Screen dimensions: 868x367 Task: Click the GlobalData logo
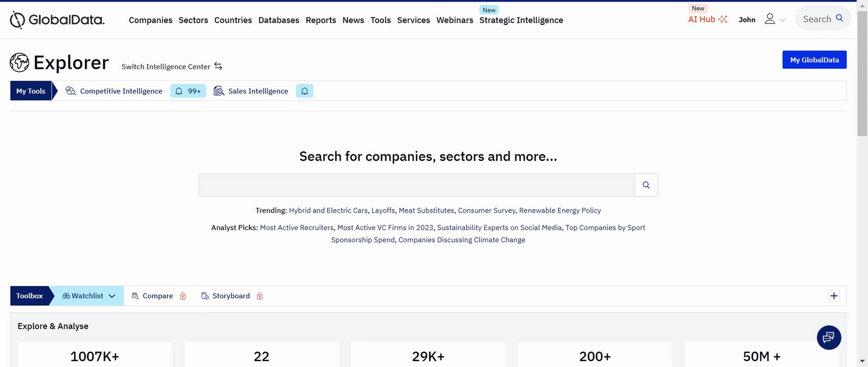[57, 20]
